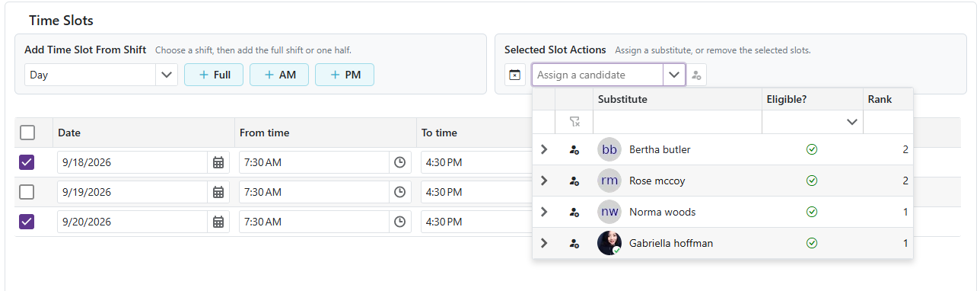Viewport: 980px width, 291px height.
Task: Edit the 9/20/2026 date field
Action: point(132,222)
